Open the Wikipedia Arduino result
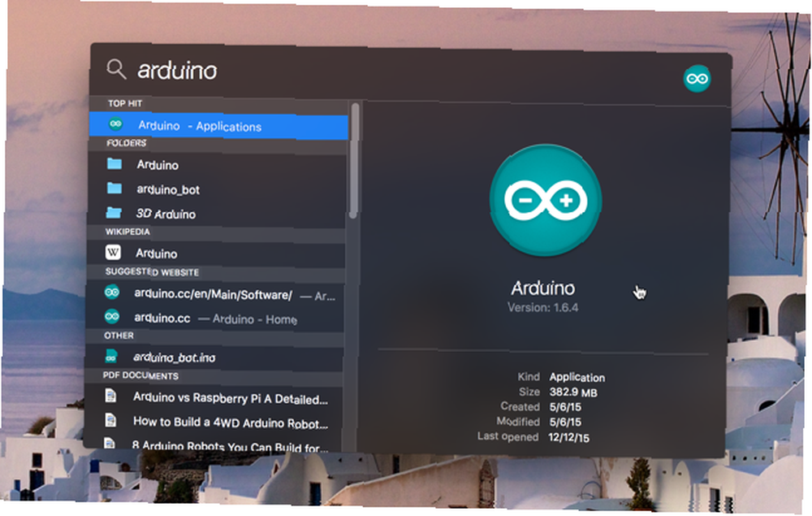Screen dimensions: 812x516 click(215, 254)
